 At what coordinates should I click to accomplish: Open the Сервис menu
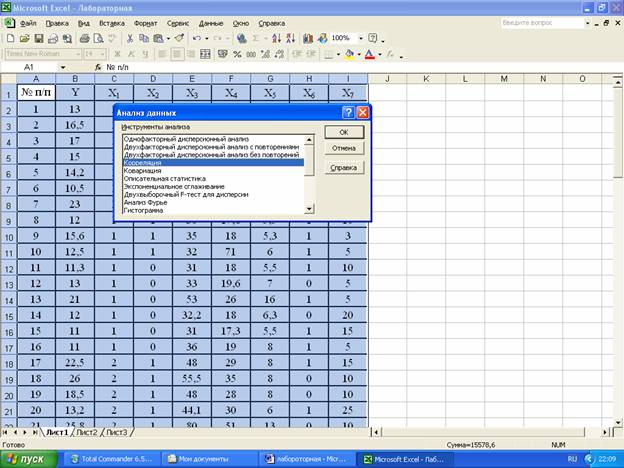click(179, 22)
